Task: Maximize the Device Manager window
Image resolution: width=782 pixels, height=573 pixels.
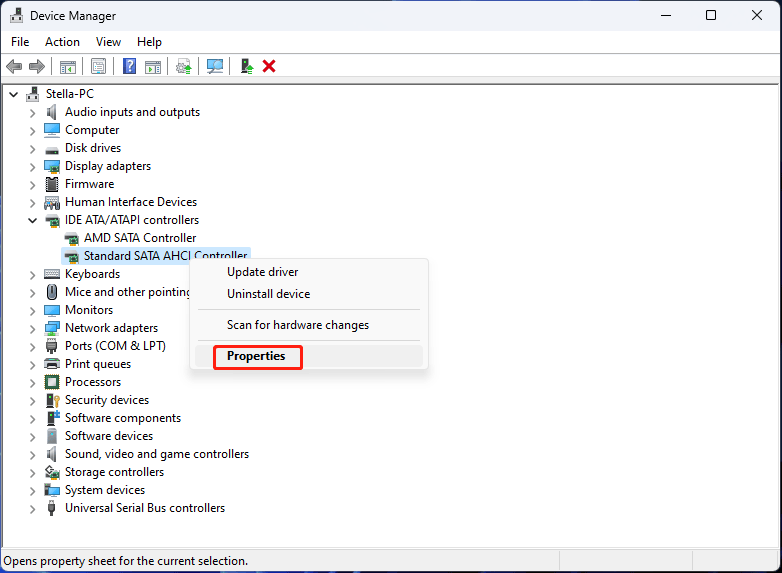Action: [711, 15]
